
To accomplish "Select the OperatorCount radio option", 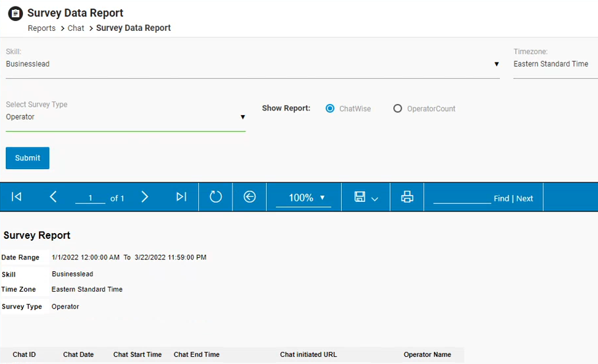I will pos(398,109).
